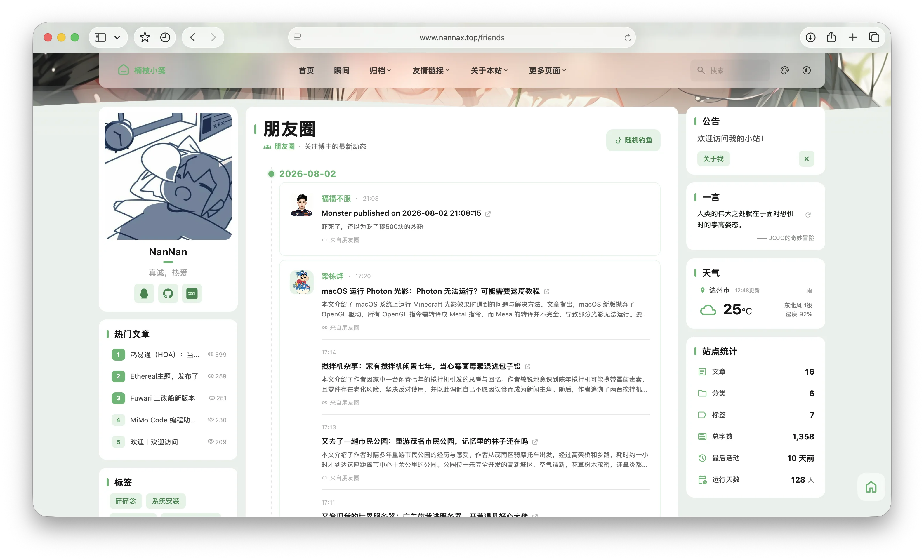924x560 pixels.
Task: Toggle the Safari sidebar
Action: tap(100, 37)
